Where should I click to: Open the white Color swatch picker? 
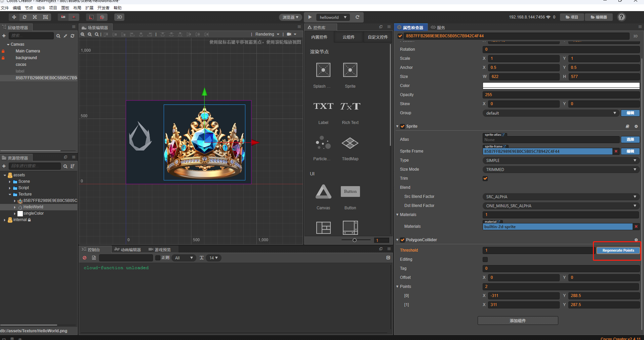pos(561,86)
